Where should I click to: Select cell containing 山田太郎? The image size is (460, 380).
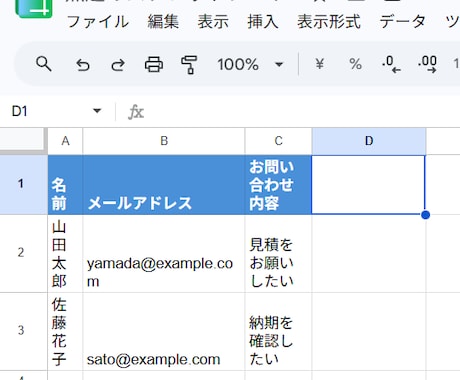[x=65, y=253]
